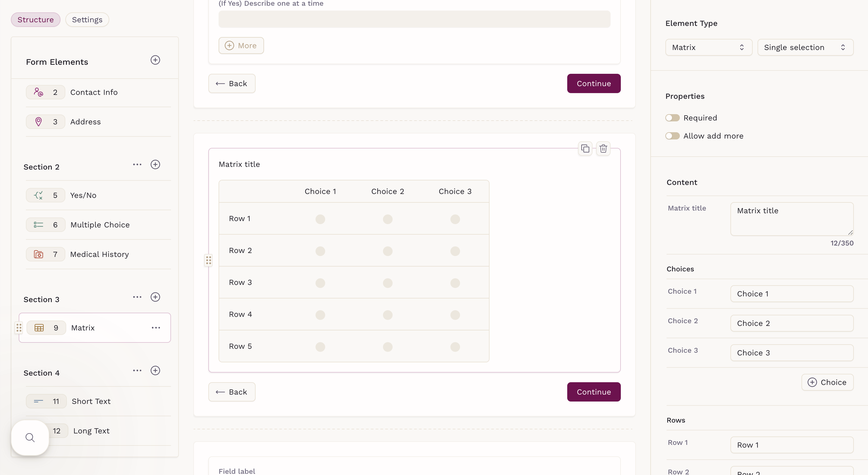Click the Continue button below the matrix
This screenshot has width=868, height=475.
(593, 392)
